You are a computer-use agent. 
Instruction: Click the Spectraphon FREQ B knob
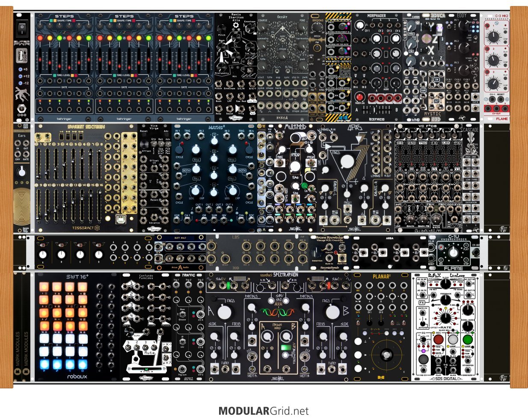coord(332,312)
